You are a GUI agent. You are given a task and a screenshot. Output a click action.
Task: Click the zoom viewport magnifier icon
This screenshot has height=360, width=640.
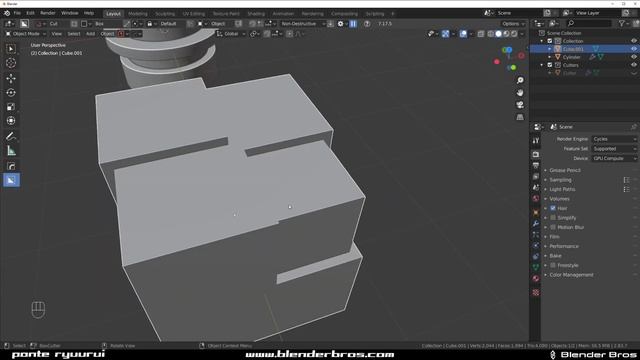click(520, 80)
